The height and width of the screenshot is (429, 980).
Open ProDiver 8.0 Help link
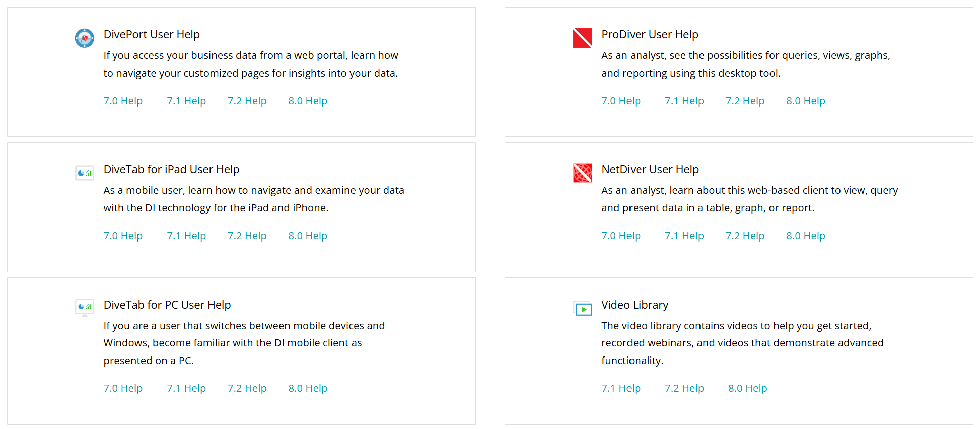coord(805,101)
